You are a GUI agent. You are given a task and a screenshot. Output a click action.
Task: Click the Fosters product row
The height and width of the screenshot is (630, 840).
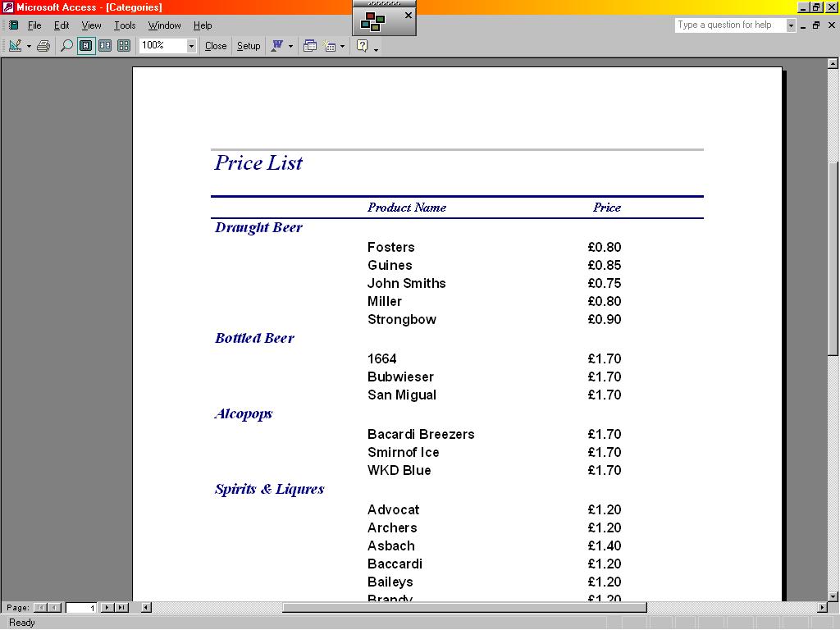[x=494, y=247]
